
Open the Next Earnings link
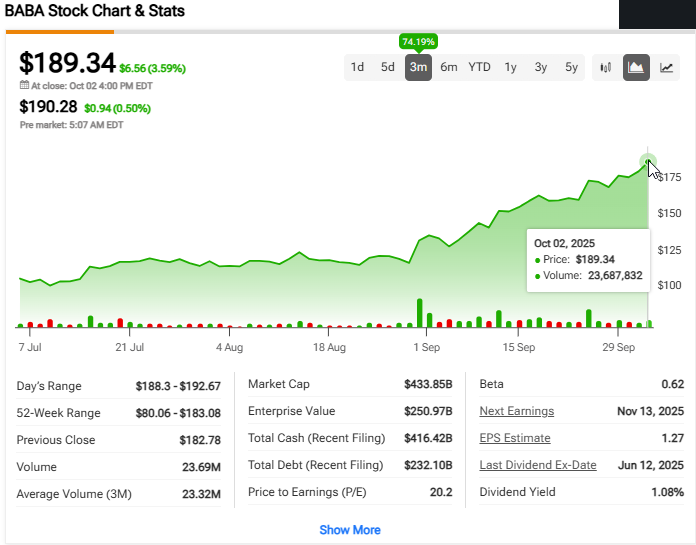(516, 411)
